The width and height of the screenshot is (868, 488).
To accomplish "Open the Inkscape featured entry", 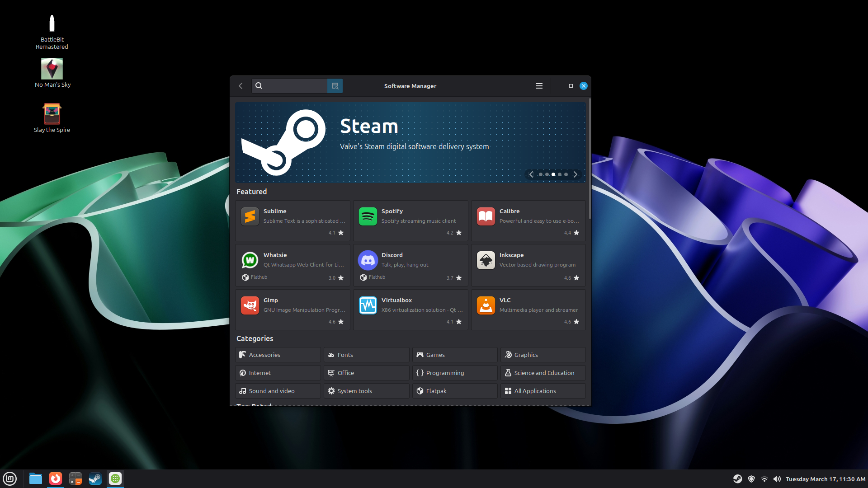I will pyautogui.click(x=528, y=265).
